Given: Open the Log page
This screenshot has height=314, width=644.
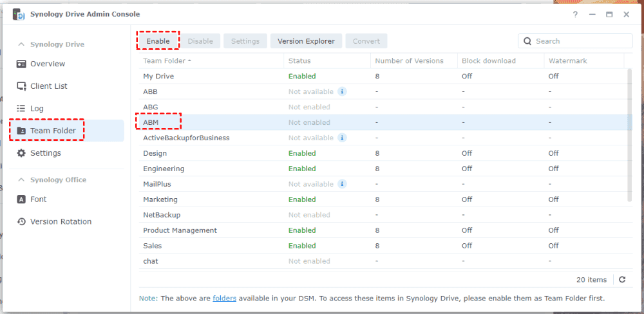Looking at the screenshot, I should click(66, 108).
